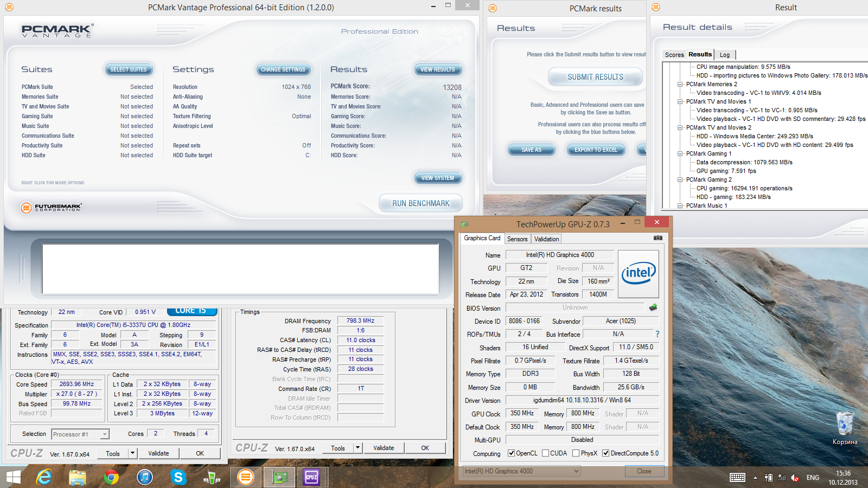Click the Result window orange menu icon
The image size is (868, 488).
656,8
